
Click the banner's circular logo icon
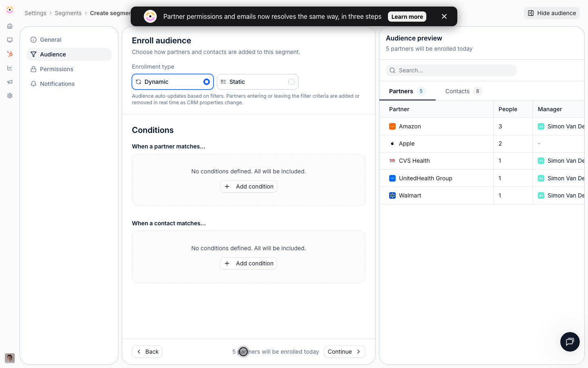pyautogui.click(x=150, y=16)
